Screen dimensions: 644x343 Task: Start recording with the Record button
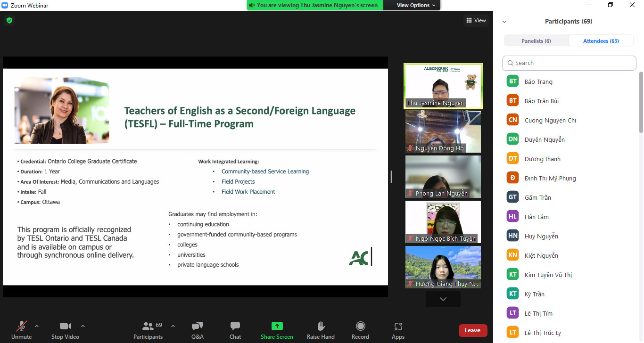click(x=360, y=330)
